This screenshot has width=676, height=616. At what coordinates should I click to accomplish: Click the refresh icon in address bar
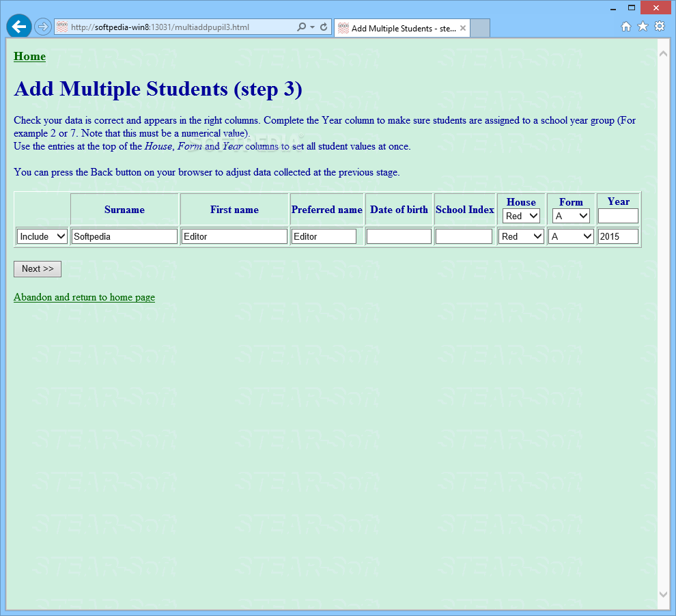tap(324, 27)
